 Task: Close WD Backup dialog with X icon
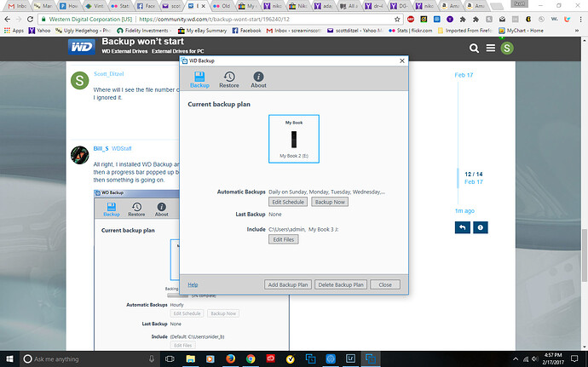[x=402, y=60]
